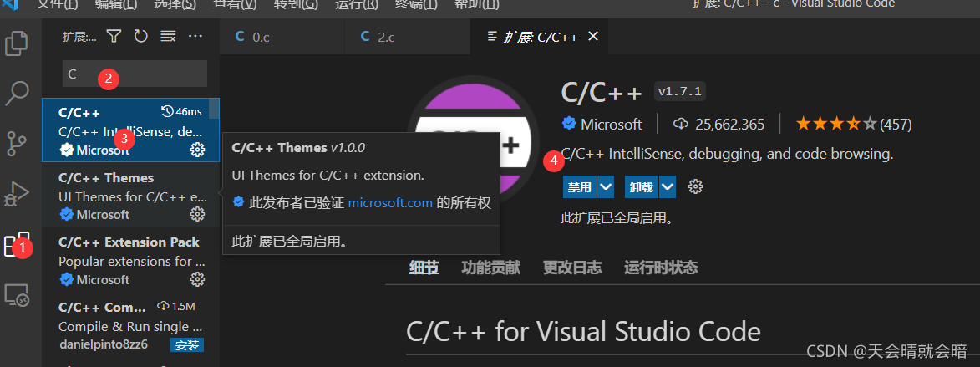Open the 终端(T) menu
Viewport: 980px width, 367px height.
(x=416, y=4)
